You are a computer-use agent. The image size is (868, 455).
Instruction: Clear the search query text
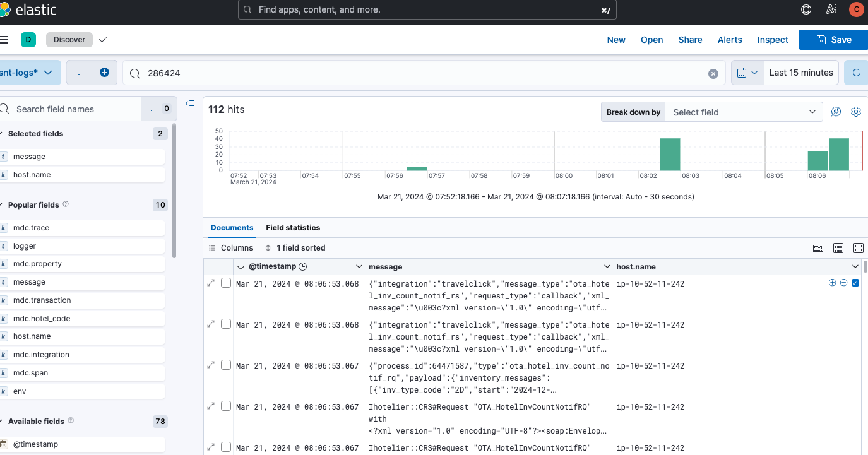point(713,73)
